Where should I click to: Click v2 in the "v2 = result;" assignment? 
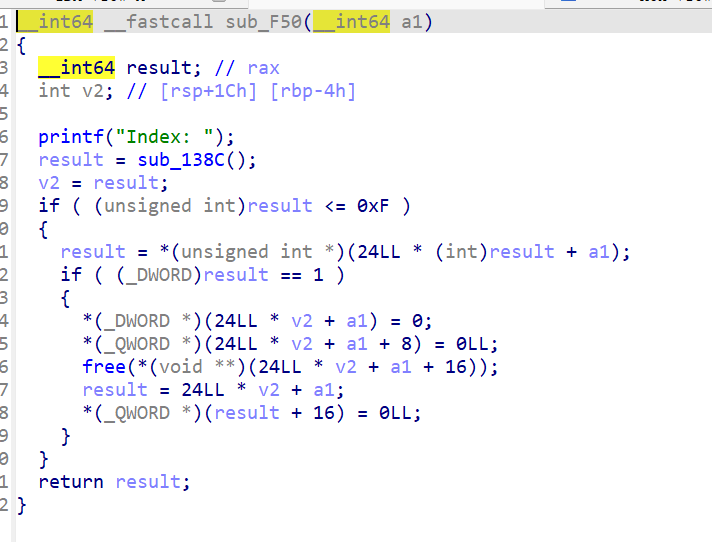tap(49, 183)
